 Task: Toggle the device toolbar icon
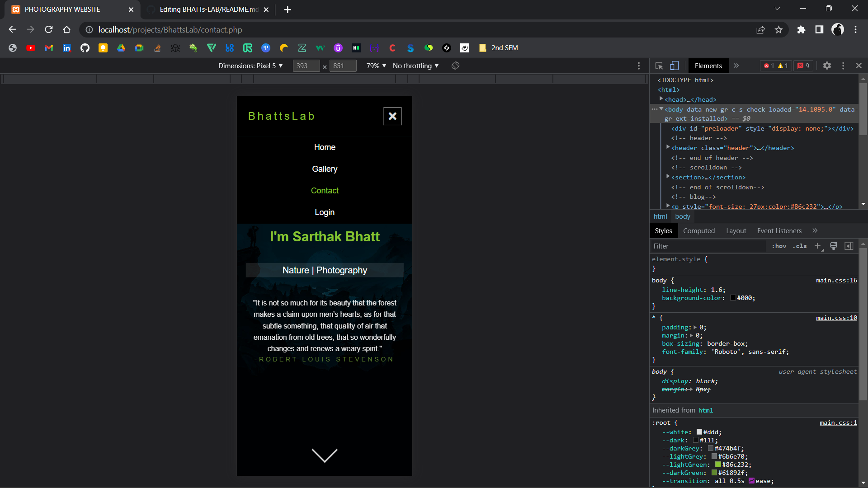[x=674, y=66]
